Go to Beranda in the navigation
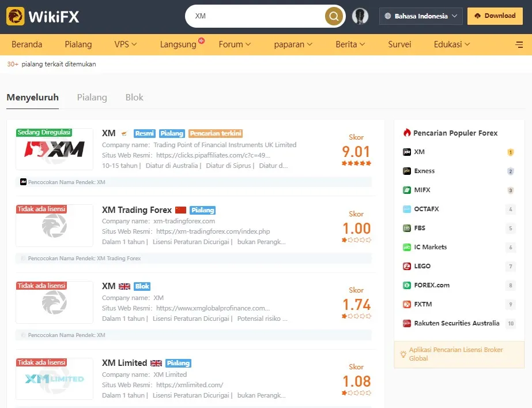This screenshot has width=532, height=408. pyautogui.click(x=27, y=44)
